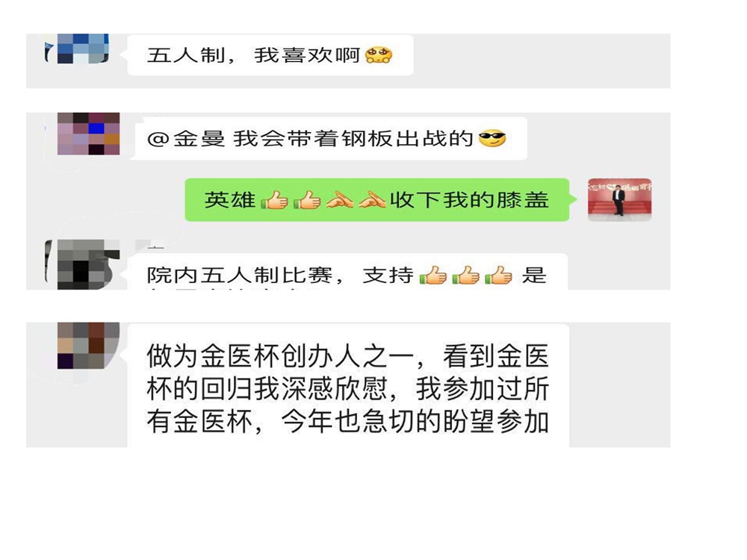The height and width of the screenshot is (560, 747).
Task: Click last thumbs-up emoji before 是
Action: pyautogui.click(x=498, y=276)
